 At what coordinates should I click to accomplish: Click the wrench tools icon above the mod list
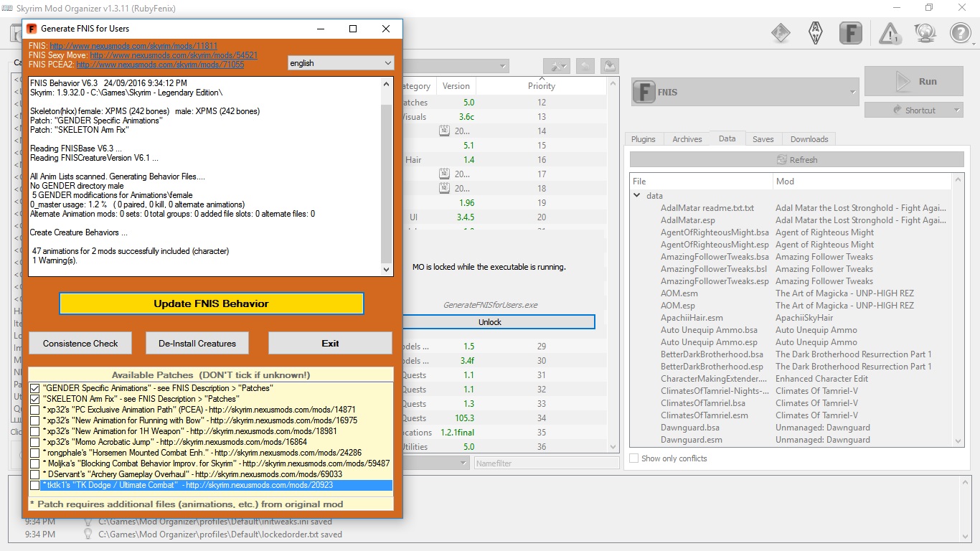pos(556,66)
